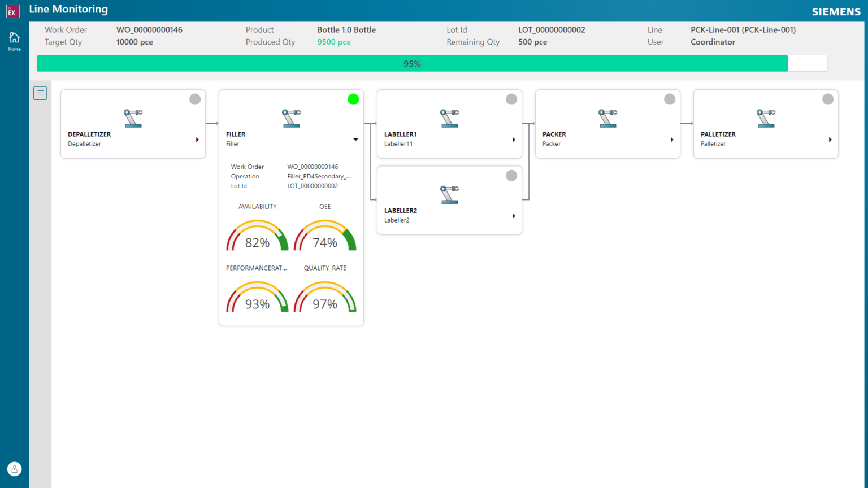The image size is (868, 488).
Task: Click the 95% progress bar
Action: coord(412,63)
